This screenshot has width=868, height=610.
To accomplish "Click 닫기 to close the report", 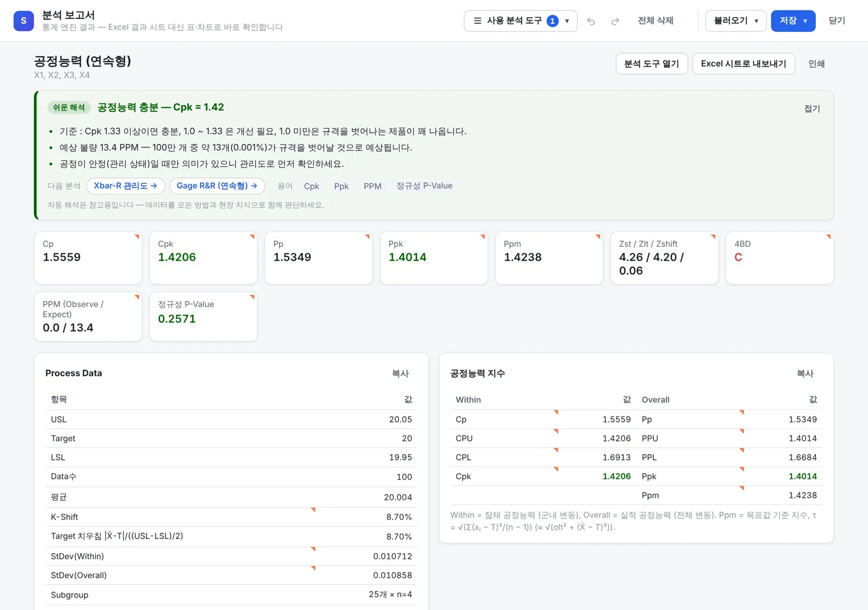I will (837, 21).
